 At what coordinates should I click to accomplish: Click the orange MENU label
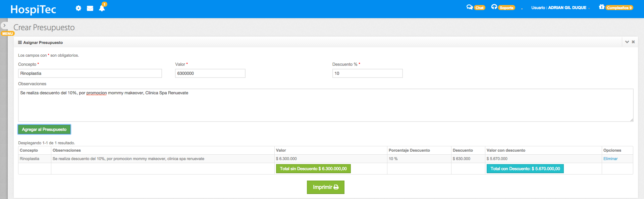[8, 34]
